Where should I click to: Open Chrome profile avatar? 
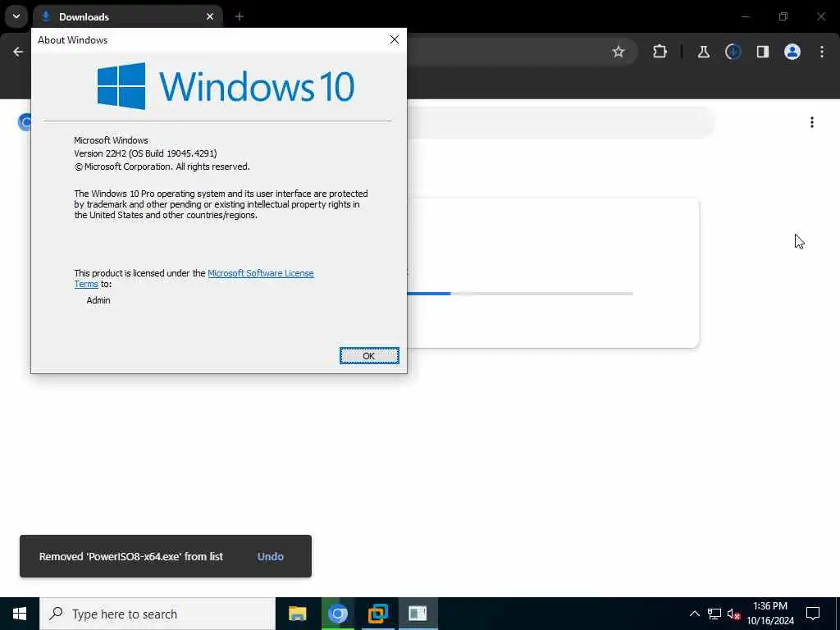click(x=792, y=52)
